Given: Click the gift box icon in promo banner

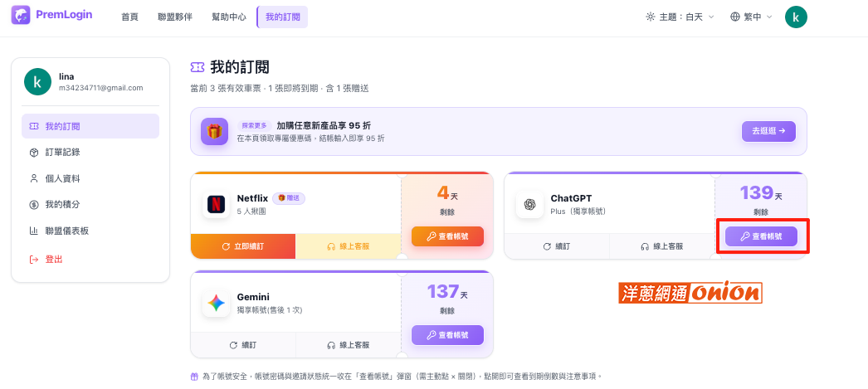Looking at the screenshot, I should pyautogui.click(x=214, y=131).
